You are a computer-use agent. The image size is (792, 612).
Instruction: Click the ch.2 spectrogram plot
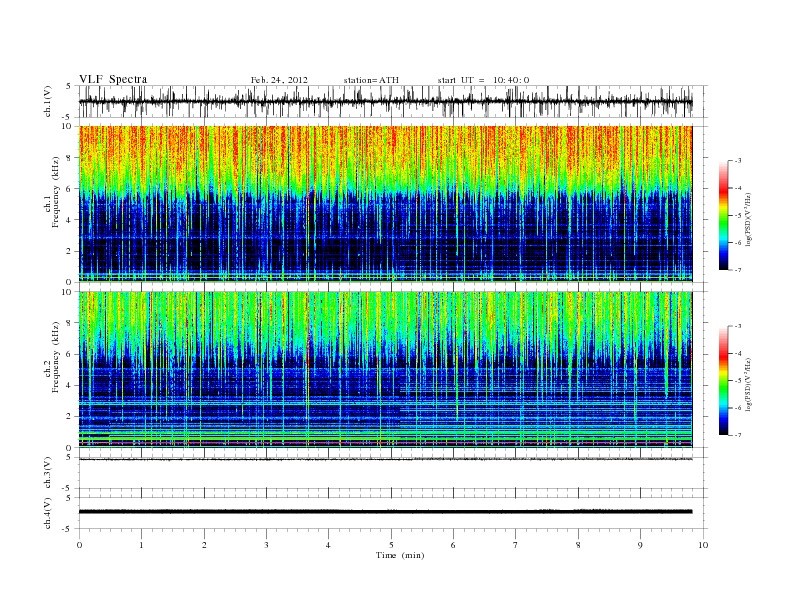coord(385,369)
